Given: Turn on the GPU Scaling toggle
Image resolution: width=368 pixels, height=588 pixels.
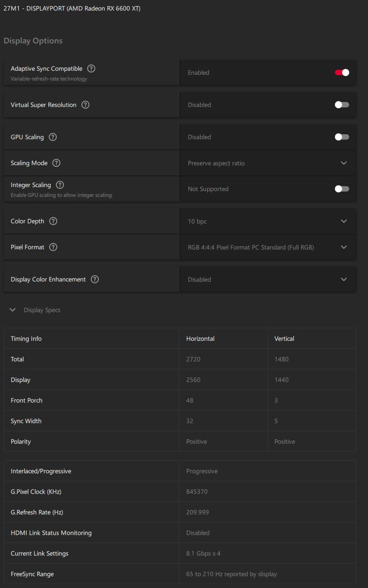Looking at the screenshot, I should 342,137.
